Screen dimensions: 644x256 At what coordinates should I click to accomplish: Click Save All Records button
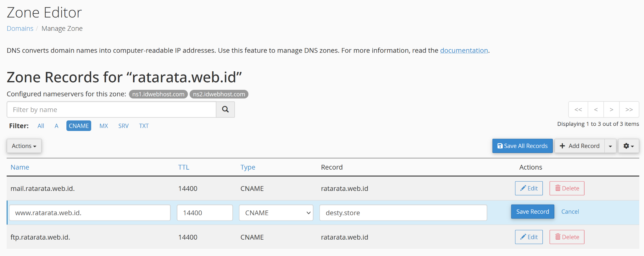(522, 146)
